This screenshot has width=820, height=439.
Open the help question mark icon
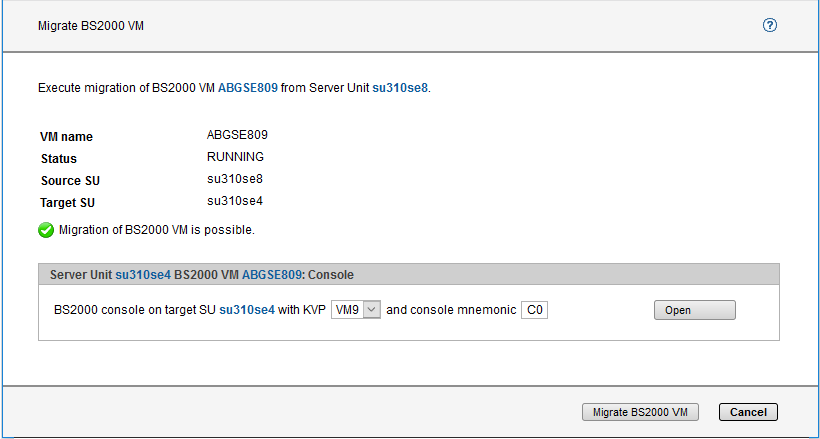770,26
